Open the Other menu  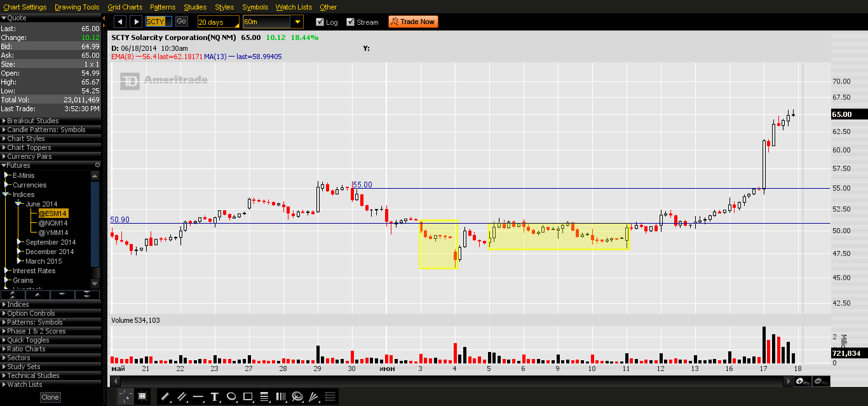click(x=329, y=7)
